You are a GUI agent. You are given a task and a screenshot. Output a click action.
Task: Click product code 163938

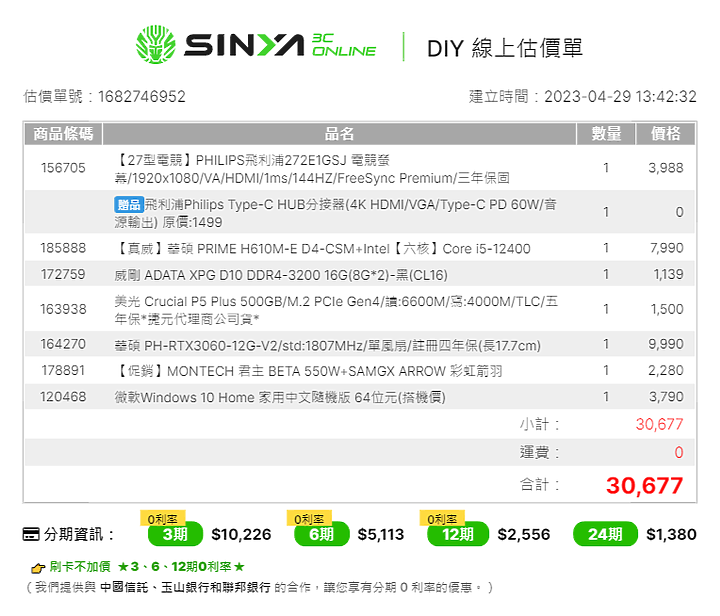pyautogui.click(x=63, y=309)
